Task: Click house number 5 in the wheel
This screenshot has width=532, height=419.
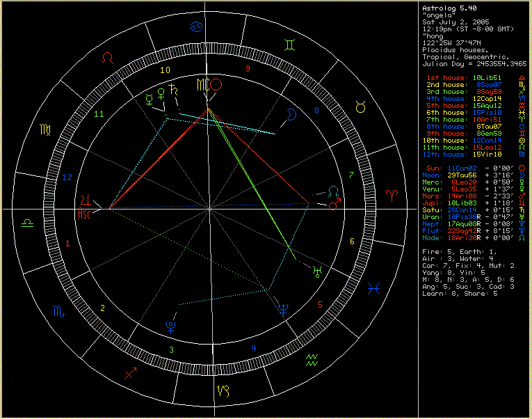Action: [320, 305]
